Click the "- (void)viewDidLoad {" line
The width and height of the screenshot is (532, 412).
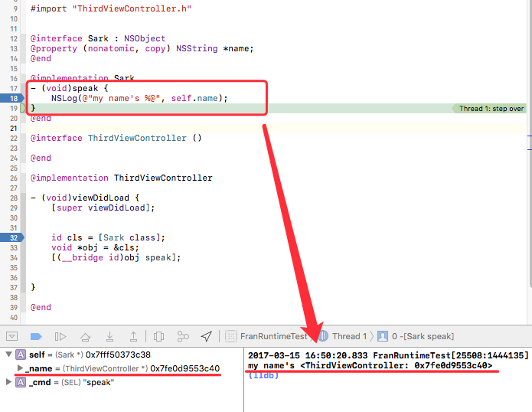85,198
